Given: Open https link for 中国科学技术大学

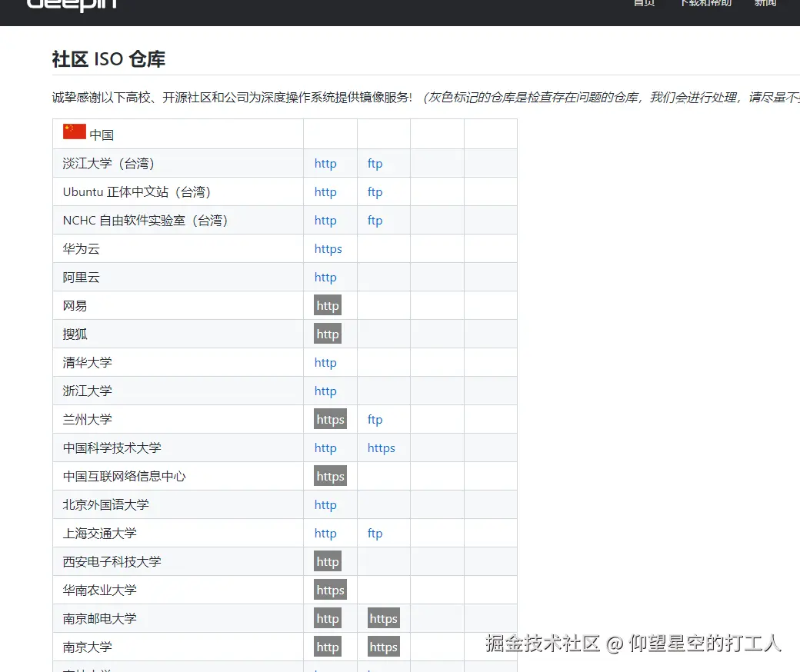Looking at the screenshot, I should point(381,448).
